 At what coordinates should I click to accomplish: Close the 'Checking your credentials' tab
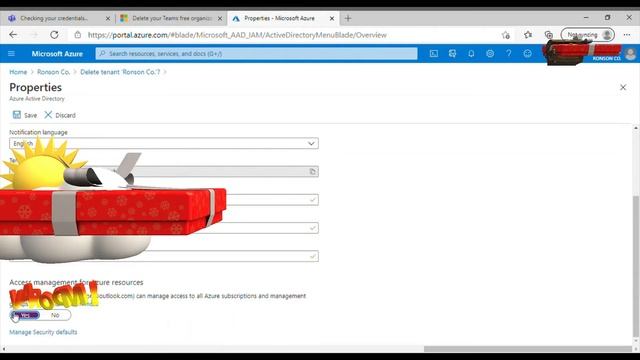[108, 18]
